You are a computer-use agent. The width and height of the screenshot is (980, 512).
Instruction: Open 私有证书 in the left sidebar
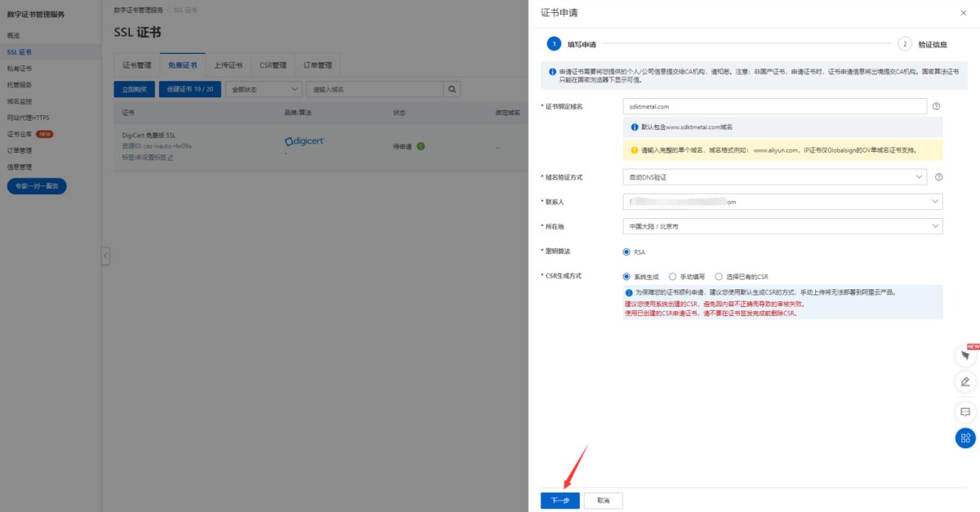[20, 69]
